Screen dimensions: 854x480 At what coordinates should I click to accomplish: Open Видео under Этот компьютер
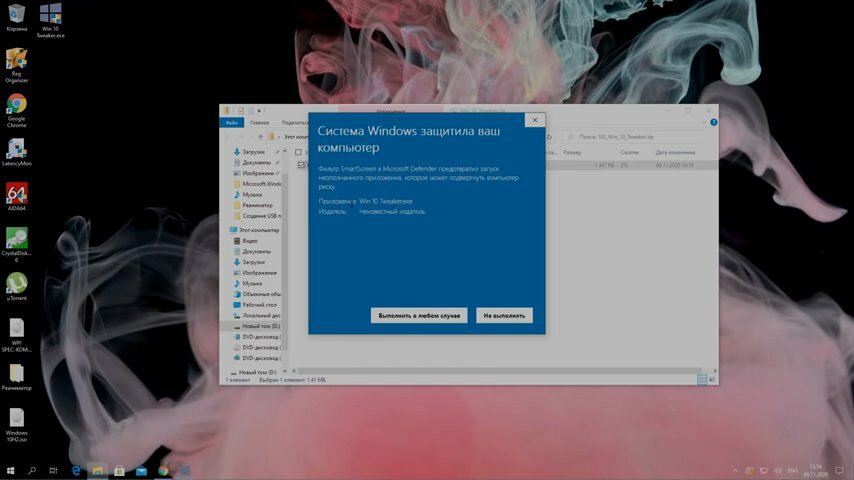(x=249, y=241)
